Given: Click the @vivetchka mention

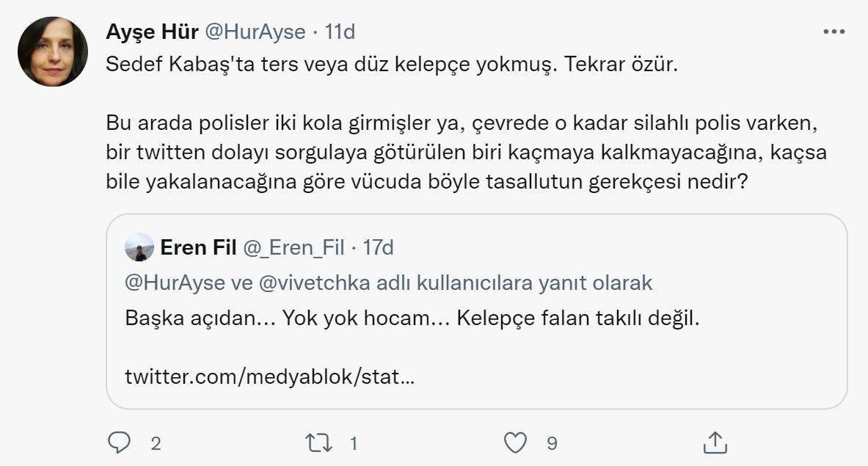Looking at the screenshot, I should 312,283.
